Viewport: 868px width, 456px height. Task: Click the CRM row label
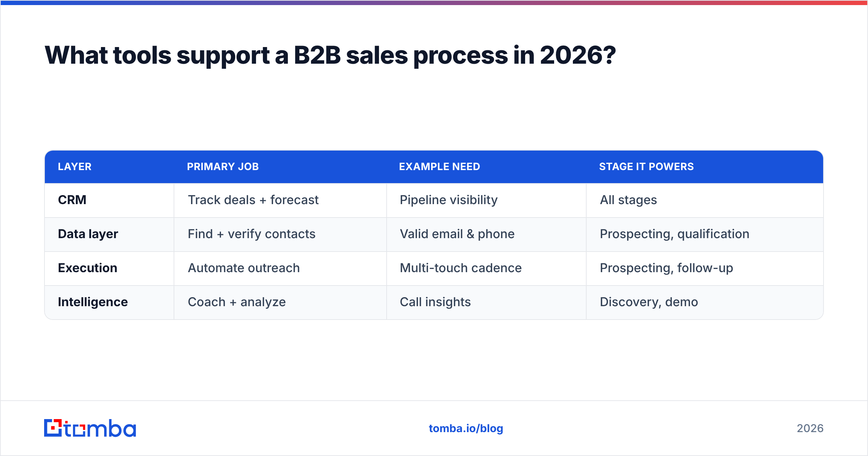click(72, 200)
